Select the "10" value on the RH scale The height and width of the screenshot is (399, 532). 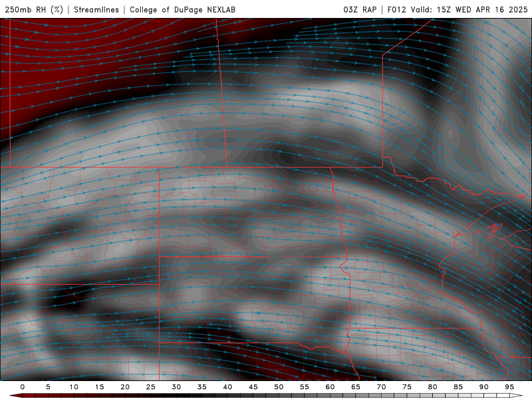pos(74,387)
